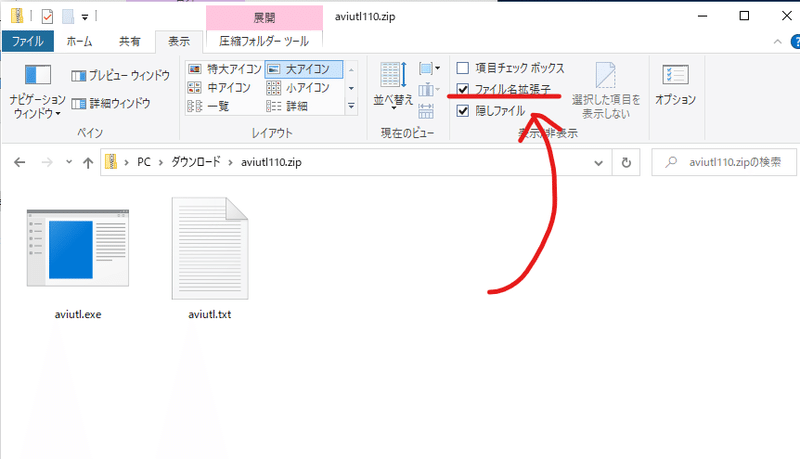Click aviutl110.zip in the breadcrumb path
Image resolution: width=800 pixels, height=459 pixels.
point(271,162)
